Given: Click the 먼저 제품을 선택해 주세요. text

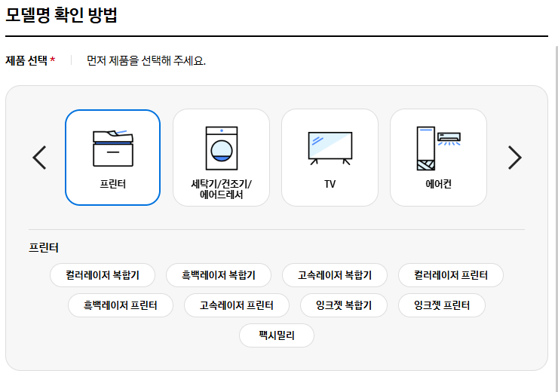Looking at the screenshot, I should [x=146, y=60].
